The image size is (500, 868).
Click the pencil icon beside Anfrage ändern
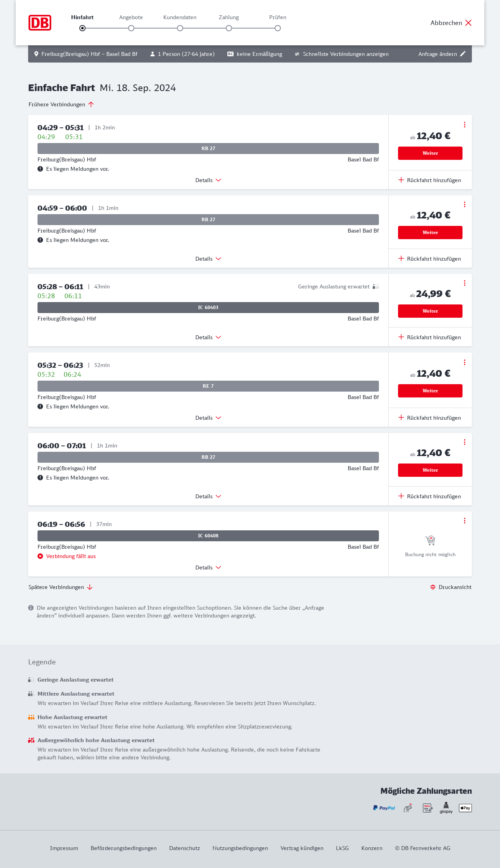click(463, 54)
